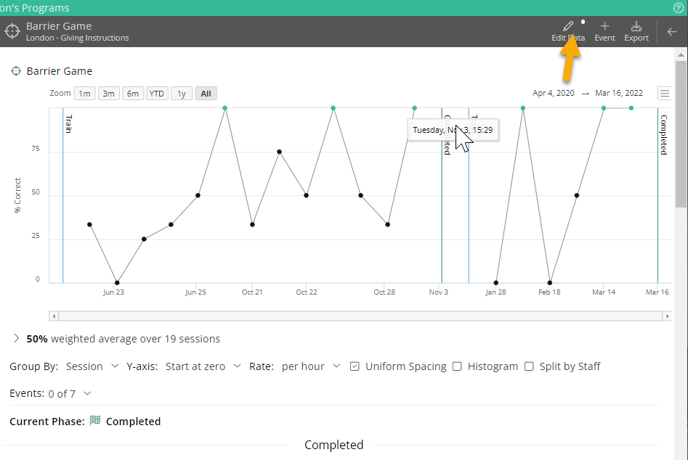688x460 pixels.
Task: Click the Edit Data pencil icon
Action: (568, 26)
